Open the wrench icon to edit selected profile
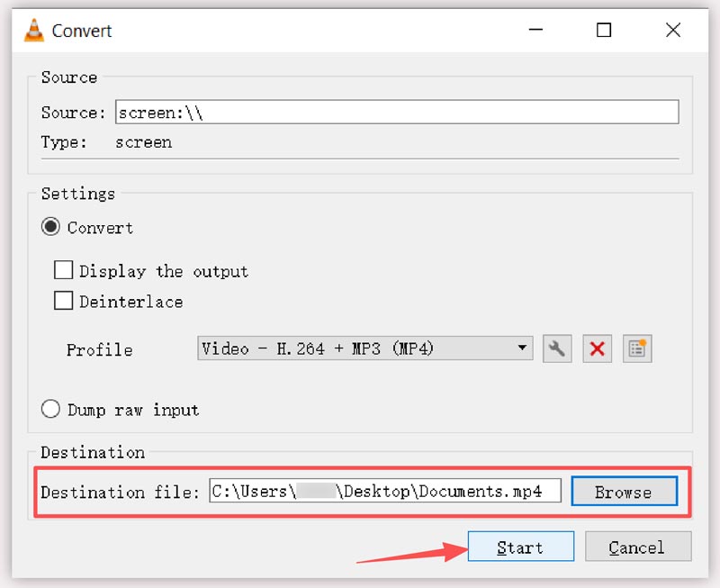Screen dimensions: 720x588 tap(557, 349)
